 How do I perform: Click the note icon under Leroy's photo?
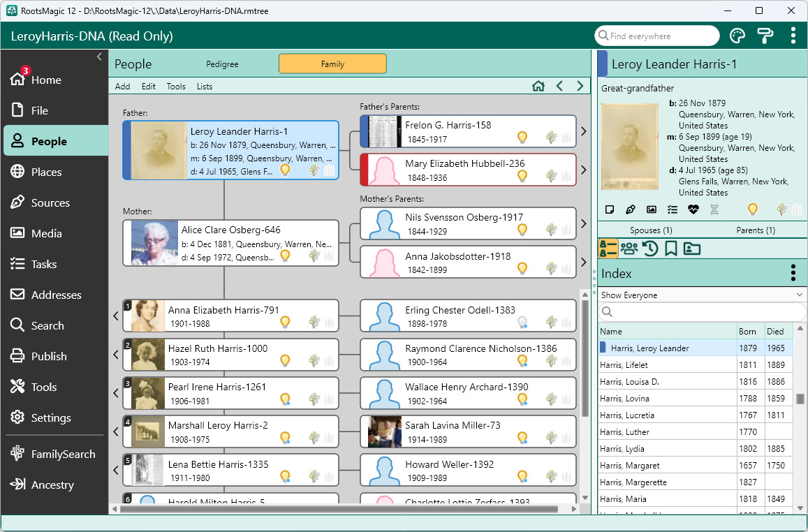point(610,209)
